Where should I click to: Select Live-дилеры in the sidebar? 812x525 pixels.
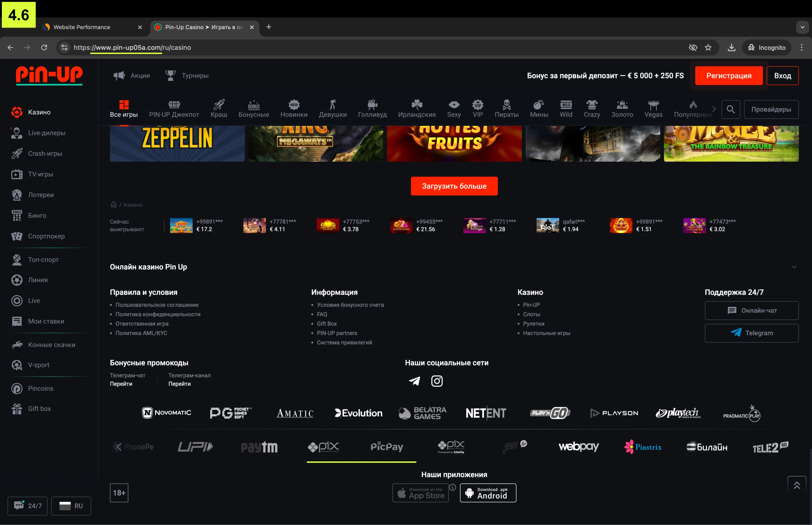coord(46,133)
